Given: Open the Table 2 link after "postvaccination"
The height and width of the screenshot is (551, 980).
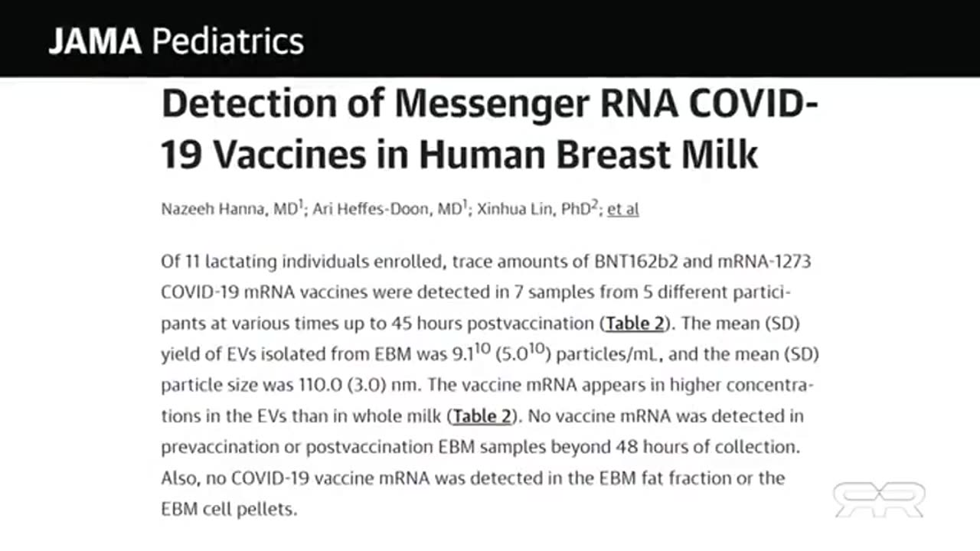Looking at the screenshot, I should tap(635, 323).
